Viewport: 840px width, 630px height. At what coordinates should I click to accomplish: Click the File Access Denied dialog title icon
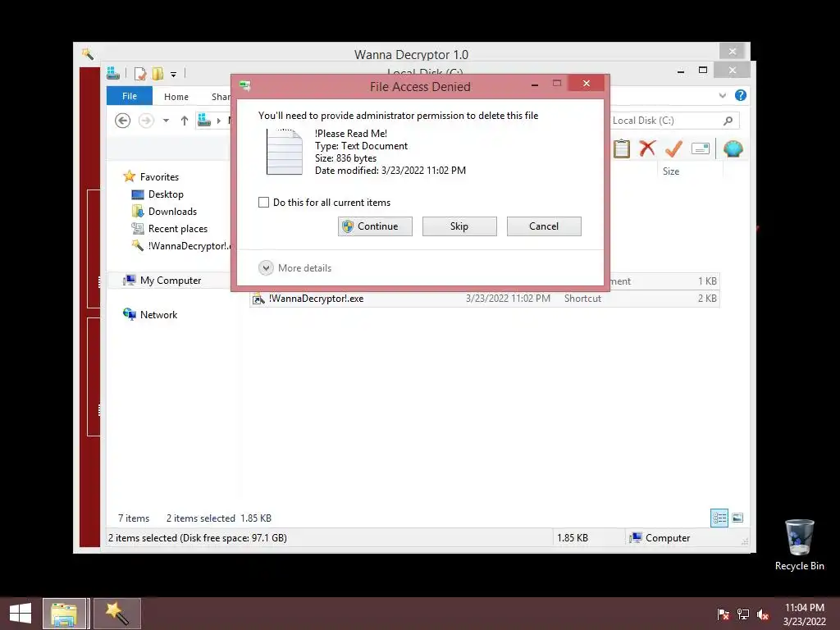[x=245, y=85]
